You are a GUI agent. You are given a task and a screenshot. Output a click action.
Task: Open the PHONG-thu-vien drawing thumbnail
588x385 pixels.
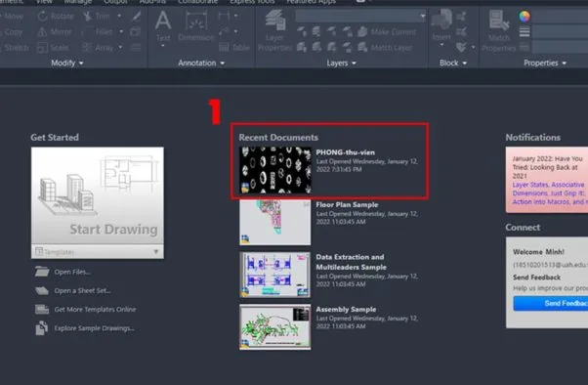[275, 170]
